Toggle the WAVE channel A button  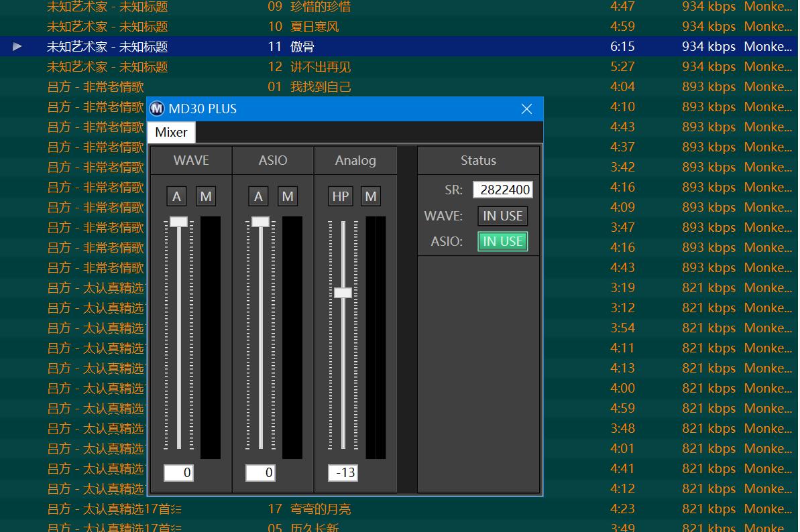tap(177, 196)
